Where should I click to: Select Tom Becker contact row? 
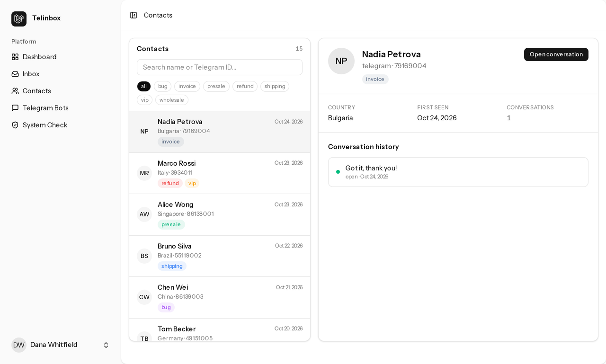pos(220,329)
